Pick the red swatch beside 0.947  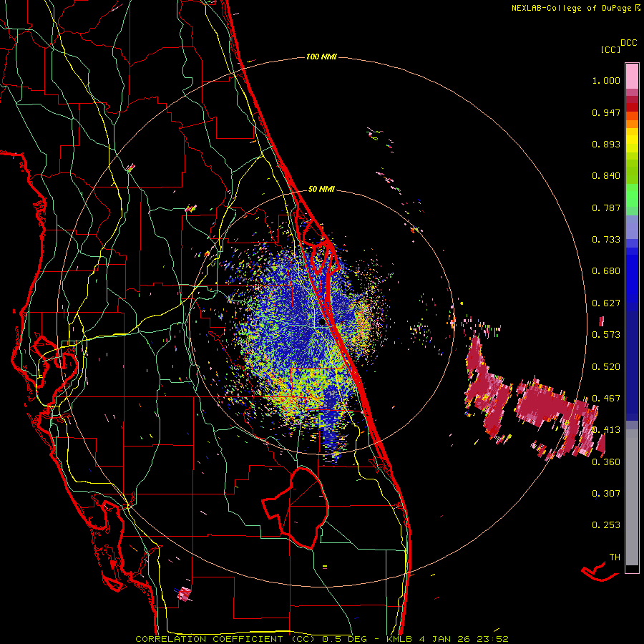click(632, 107)
